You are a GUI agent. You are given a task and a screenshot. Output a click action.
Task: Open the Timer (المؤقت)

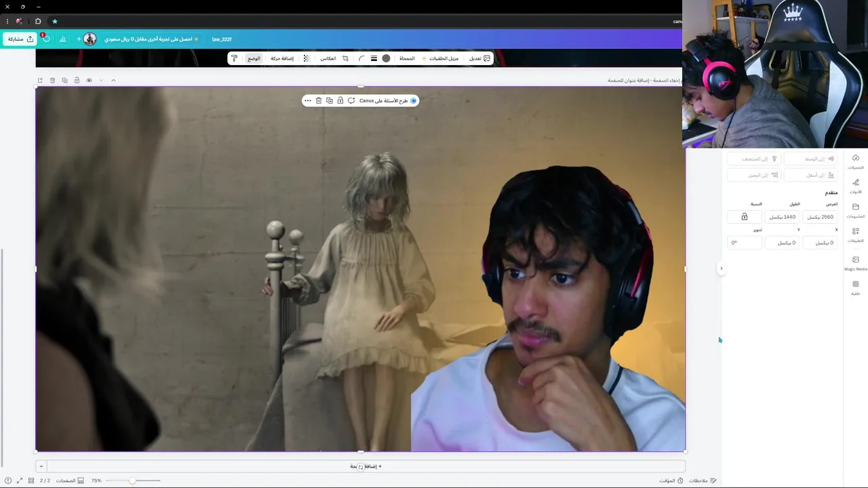pyautogui.click(x=671, y=481)
